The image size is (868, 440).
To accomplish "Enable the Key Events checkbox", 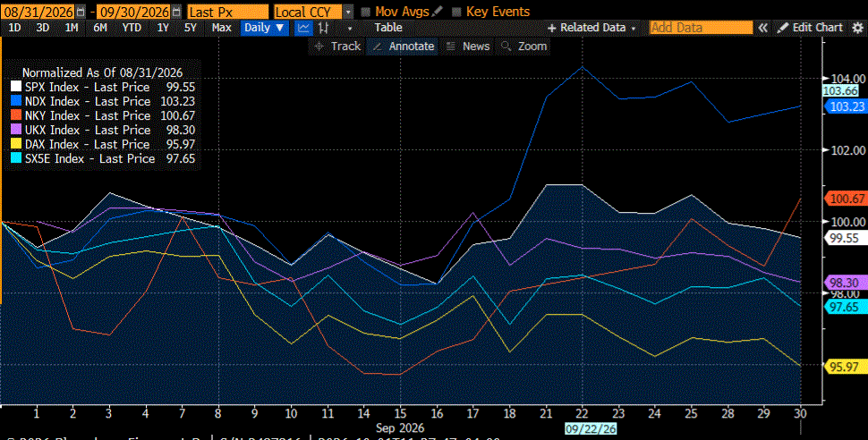I will click(456, 12).
